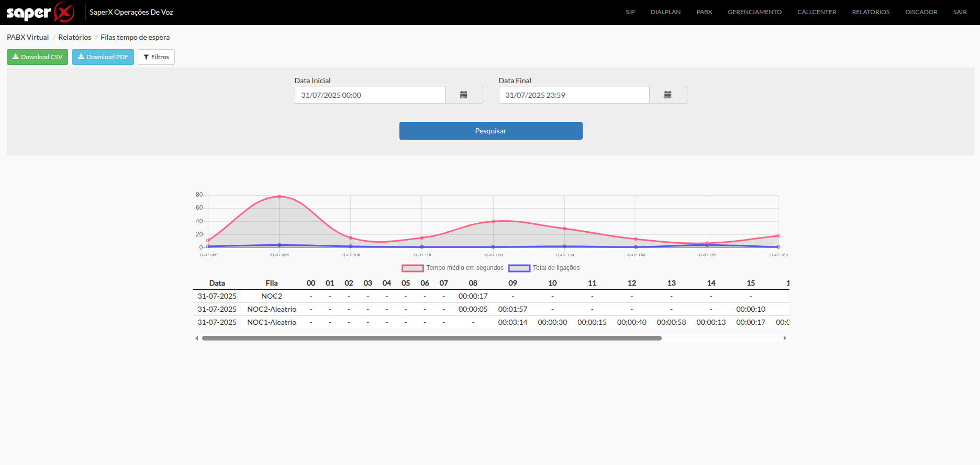Click the table horizontal scrollbar thumb
This screenshot has height=465, width=980.
tap(432, 338)
